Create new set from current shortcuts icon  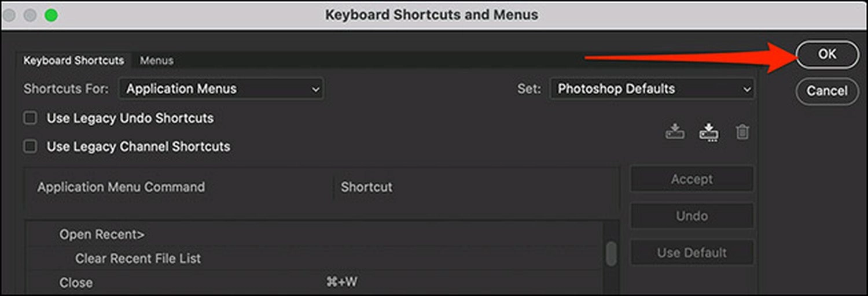(x=708, y=132)
